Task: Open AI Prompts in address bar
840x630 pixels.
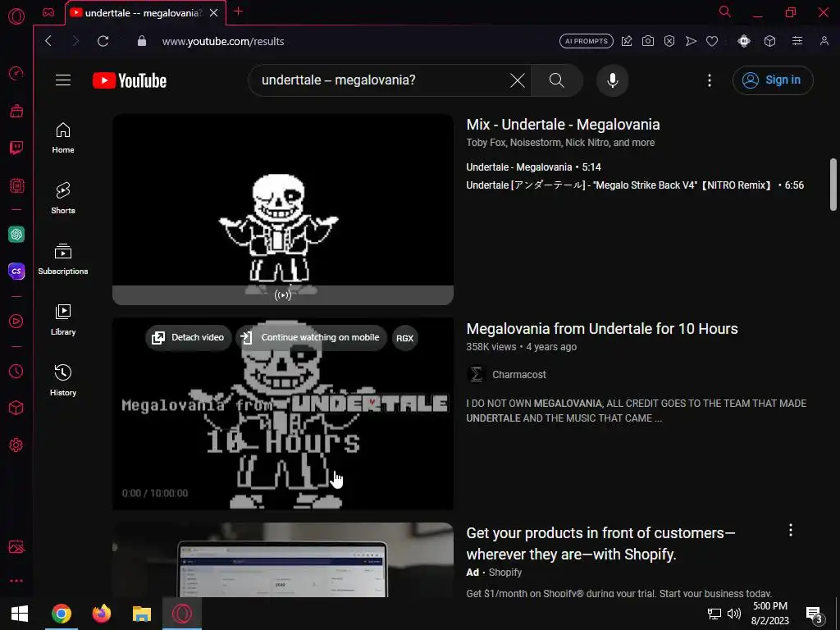Action: [x=586, y=41]
